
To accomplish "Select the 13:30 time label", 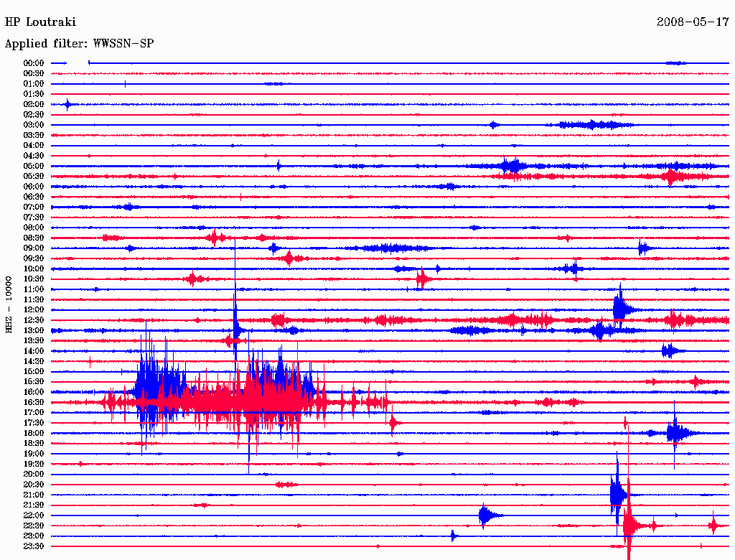I will click(x=34, y=341).
